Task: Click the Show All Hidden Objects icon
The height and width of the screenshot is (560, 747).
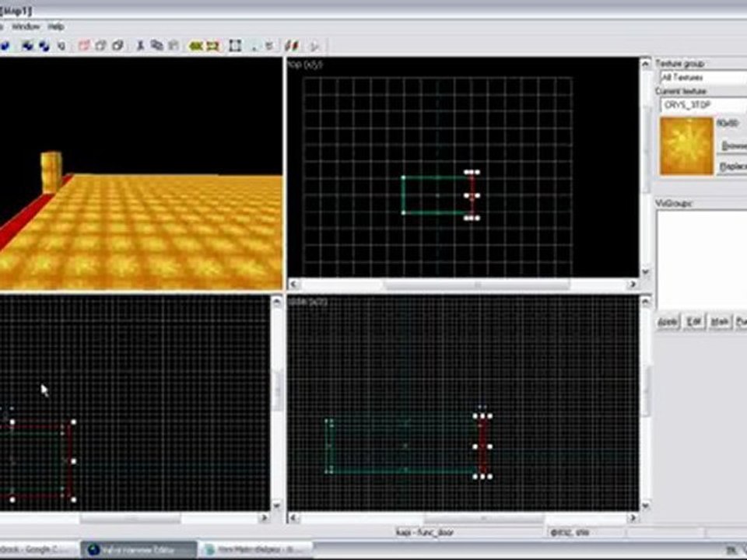Action: click(117, 46)
